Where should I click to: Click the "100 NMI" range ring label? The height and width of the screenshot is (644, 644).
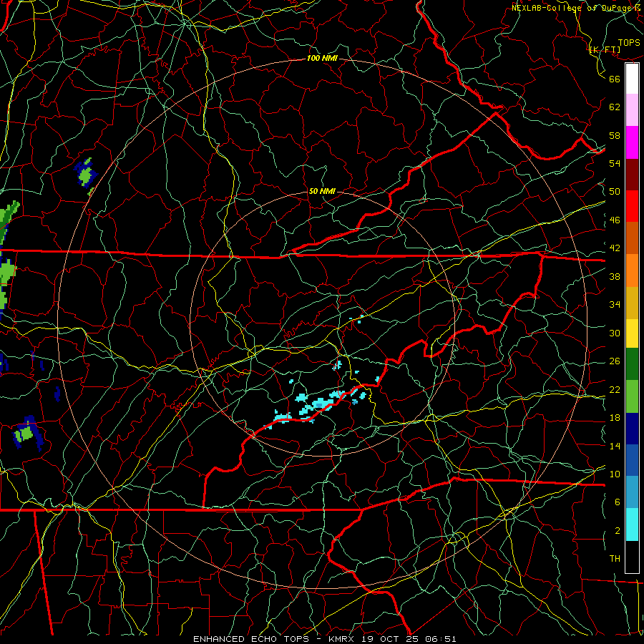click(x=323, y=58)
